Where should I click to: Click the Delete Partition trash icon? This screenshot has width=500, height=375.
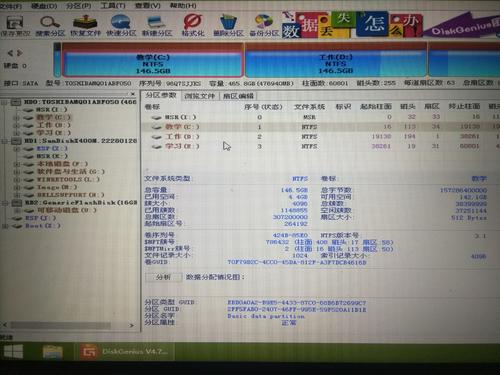click(x=228, y=26)
